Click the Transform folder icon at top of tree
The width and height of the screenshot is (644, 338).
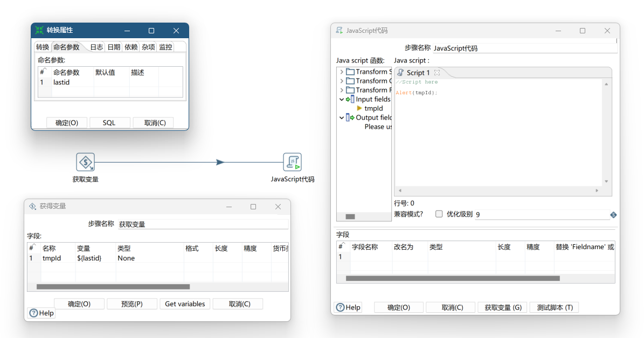click(x=350, y=72)
